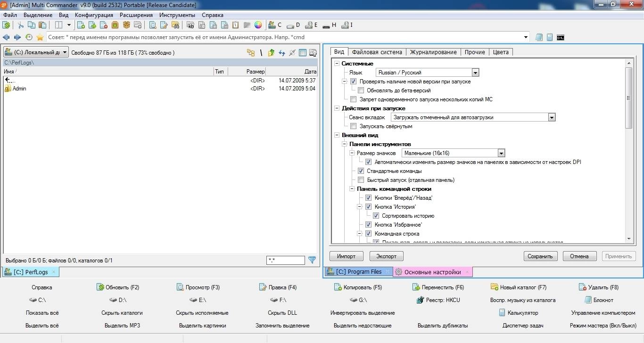Image resolution: width=644 pixels, height=343 pixels.
Task: Collapse the 'Внешний вид' section
Action: click(337, 135)
